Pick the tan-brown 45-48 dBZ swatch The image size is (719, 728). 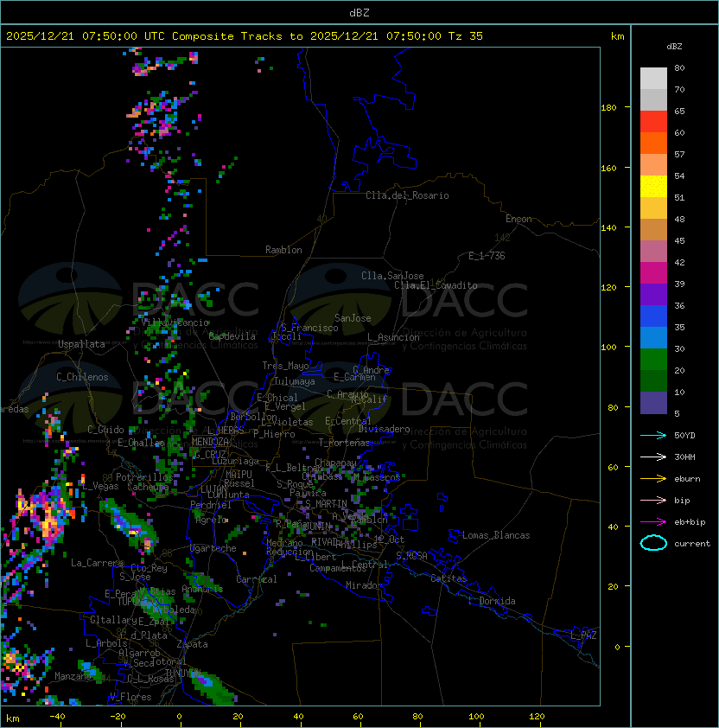click(x=653, y=229)
